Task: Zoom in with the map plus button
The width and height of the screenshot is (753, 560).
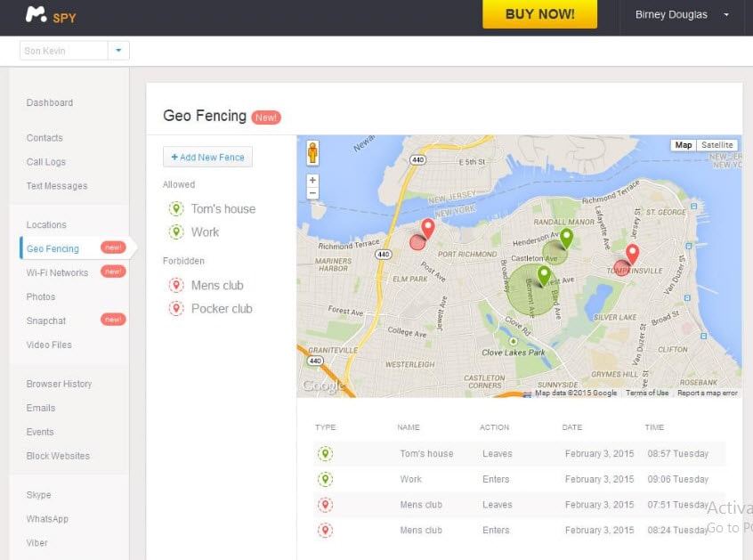Action: 312,180
